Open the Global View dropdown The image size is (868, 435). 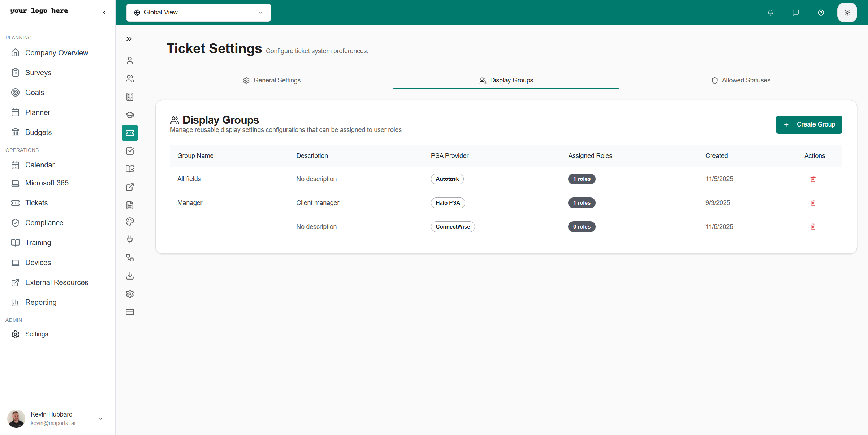[x=198, y=13]
